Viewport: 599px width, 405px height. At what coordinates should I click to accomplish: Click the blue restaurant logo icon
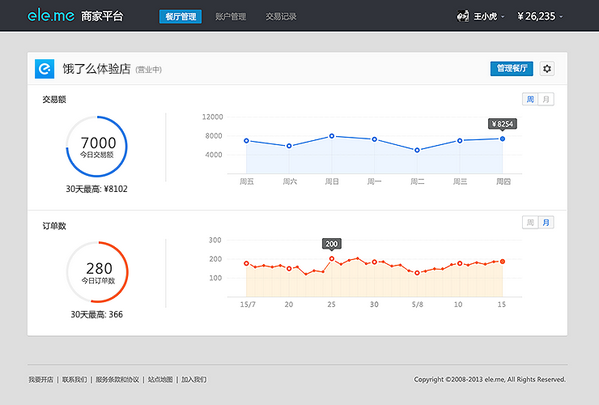[x=45, y=69]
